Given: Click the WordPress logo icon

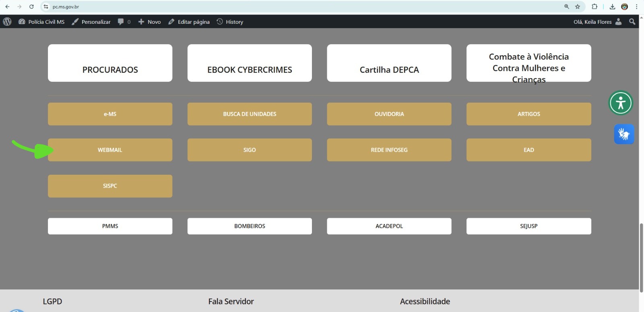Looking at the screenshot, I should click(7, 22).
